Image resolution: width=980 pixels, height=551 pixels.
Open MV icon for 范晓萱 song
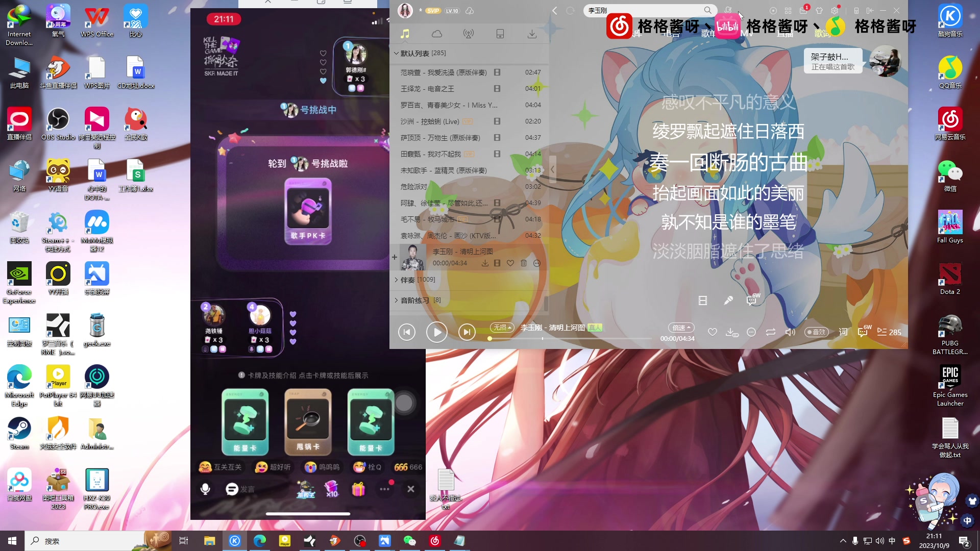(497, 72)
